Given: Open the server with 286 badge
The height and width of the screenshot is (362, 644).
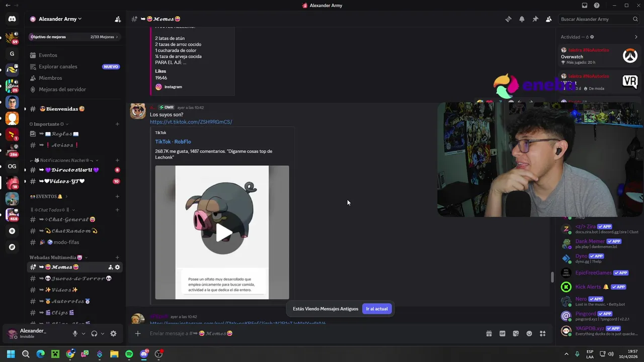Looking at the screenshot, I should point(12,150).
